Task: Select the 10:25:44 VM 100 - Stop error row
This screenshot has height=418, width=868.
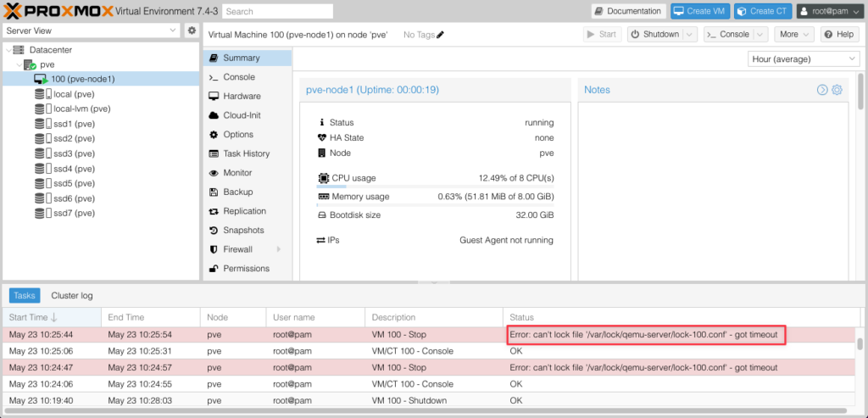Action: (x=430, y=335)
